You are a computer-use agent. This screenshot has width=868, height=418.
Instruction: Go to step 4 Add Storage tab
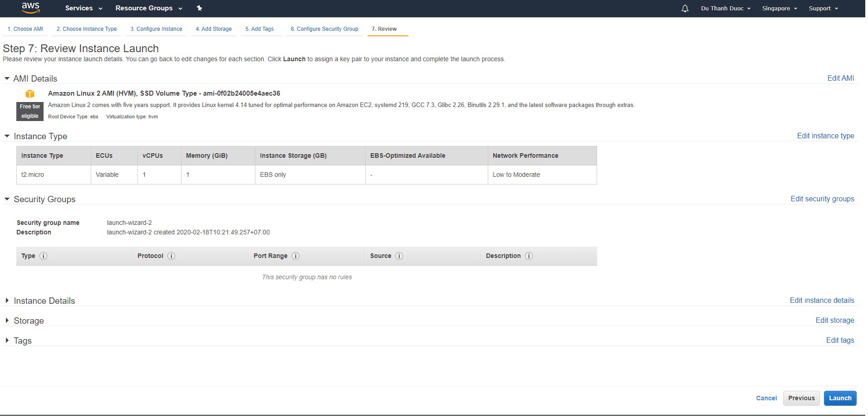point(214,29)
